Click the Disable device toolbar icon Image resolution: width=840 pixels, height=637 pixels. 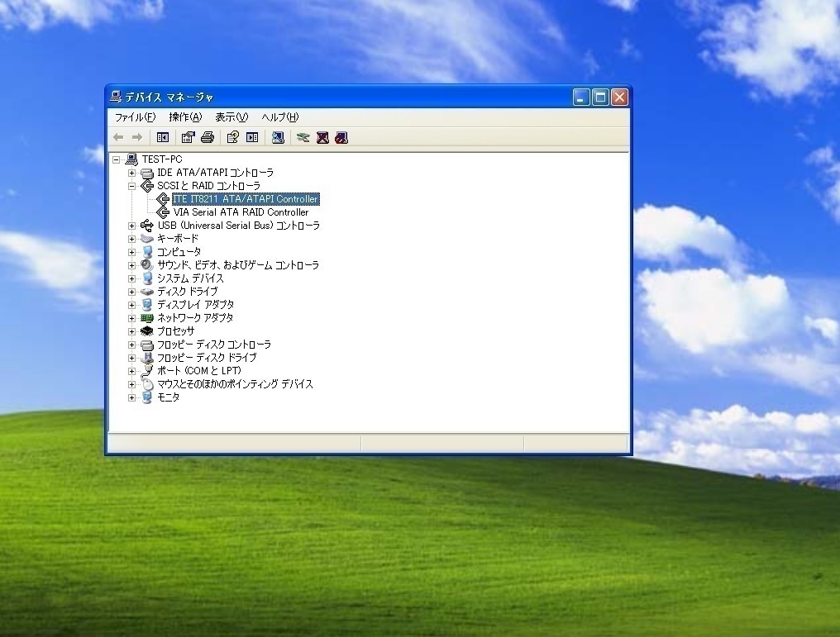coord(341,138)
